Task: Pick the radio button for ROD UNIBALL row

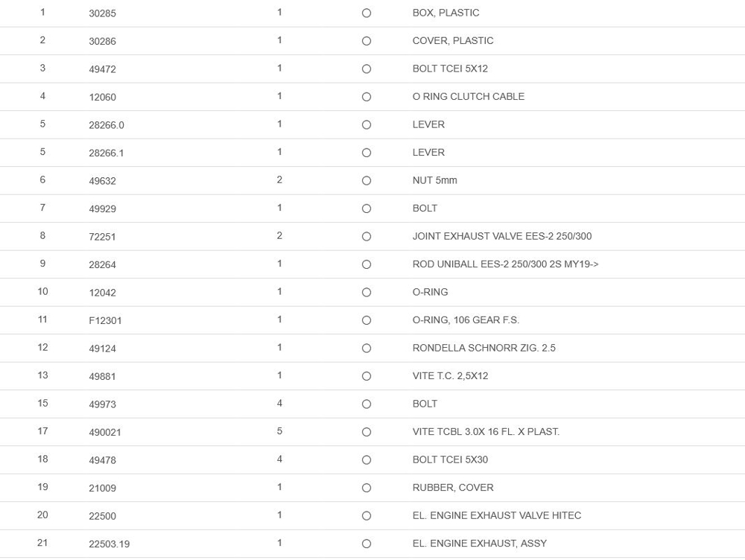Action: tap(366, 264)
